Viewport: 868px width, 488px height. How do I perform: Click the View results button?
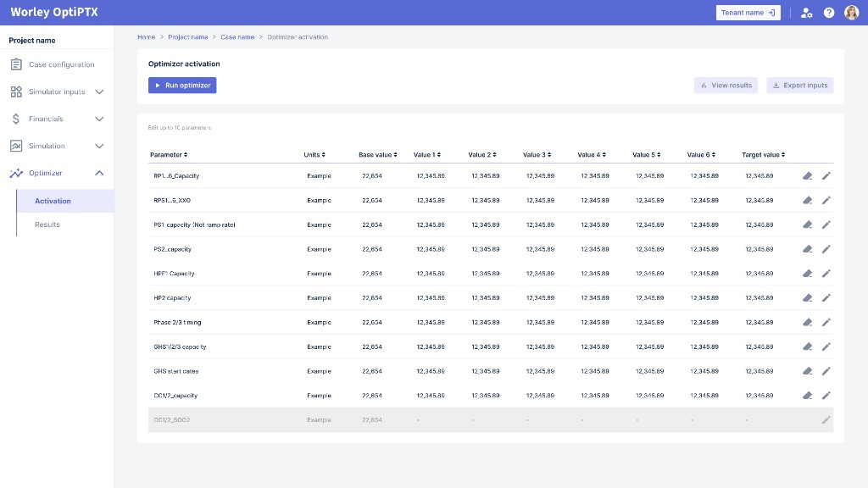pos(726,86)
